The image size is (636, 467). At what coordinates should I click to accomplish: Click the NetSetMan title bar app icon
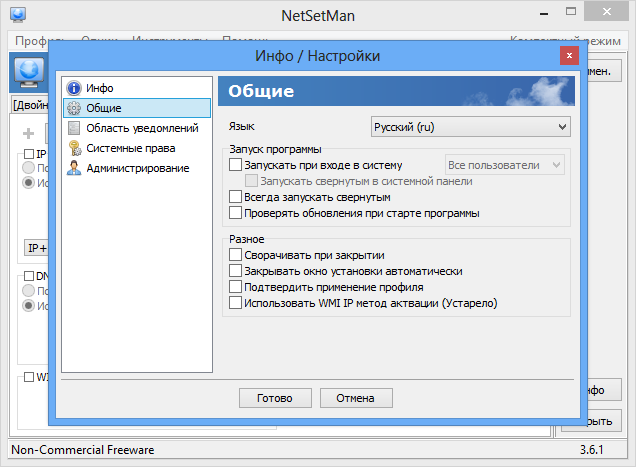coord(18,15)
